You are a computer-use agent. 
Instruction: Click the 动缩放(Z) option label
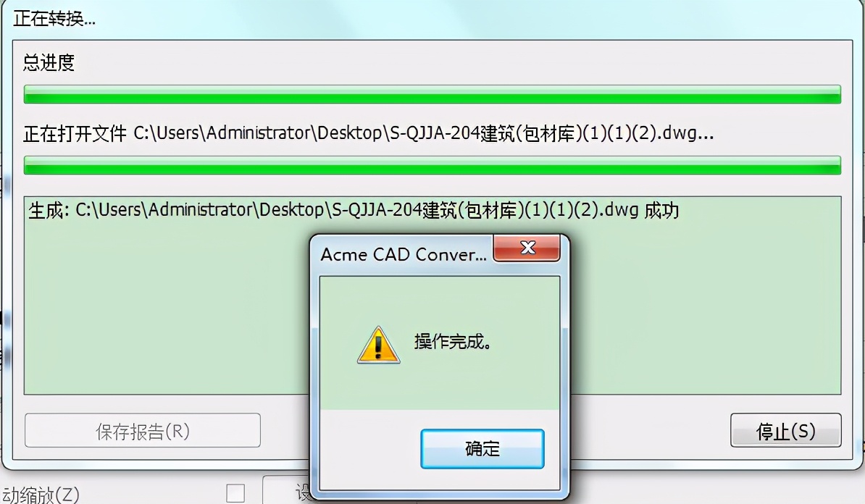pos(40,494)
